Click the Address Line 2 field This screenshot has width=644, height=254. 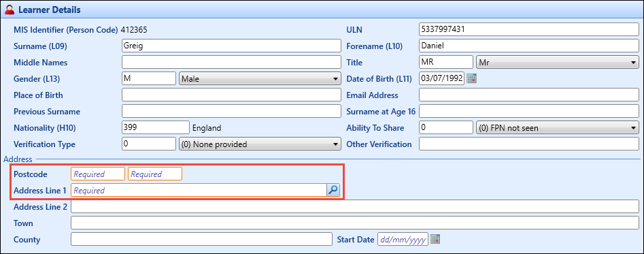tap(355, 206)
